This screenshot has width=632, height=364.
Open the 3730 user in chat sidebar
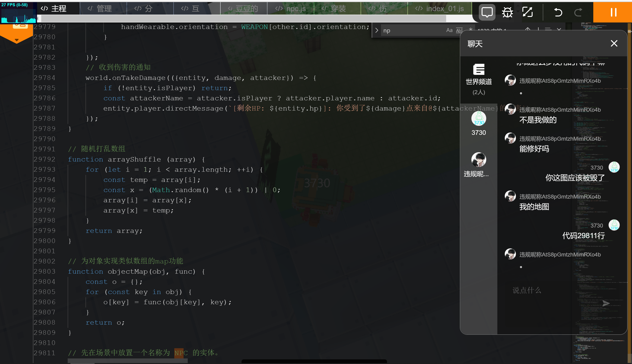point(479,123)
